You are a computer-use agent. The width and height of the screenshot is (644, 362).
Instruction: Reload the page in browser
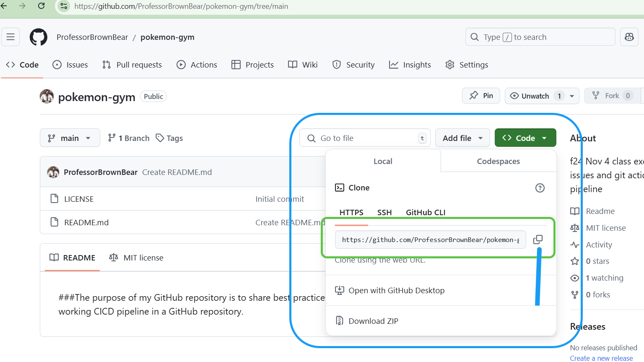point(41,6)
